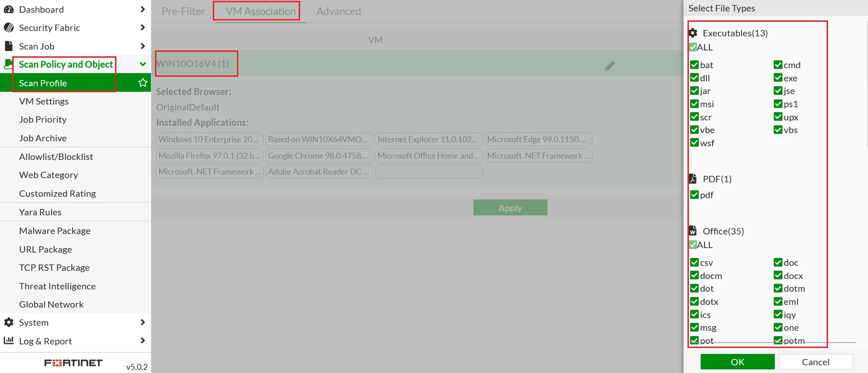868x373 pixels.
Task: Uncheck the exe file type
Action: [778, 78]
